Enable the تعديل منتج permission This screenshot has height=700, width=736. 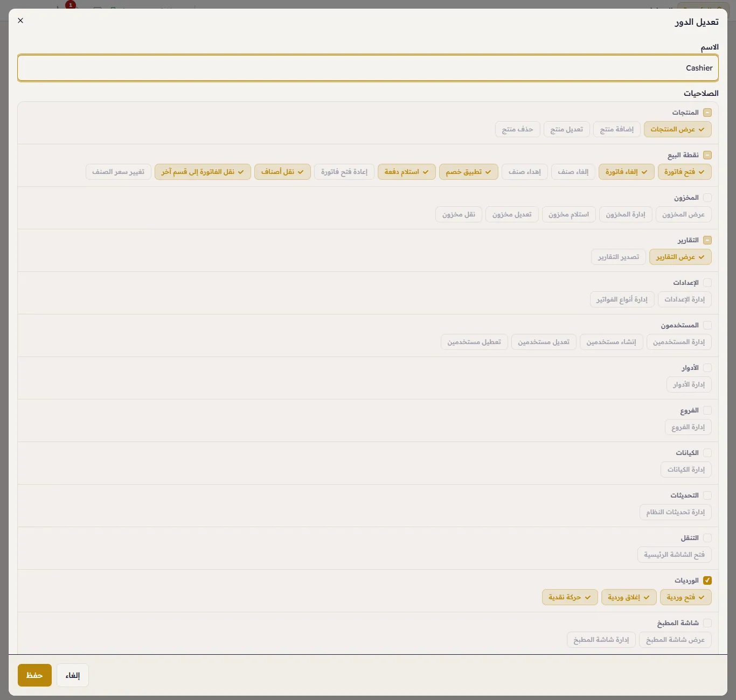coord(567,129)
